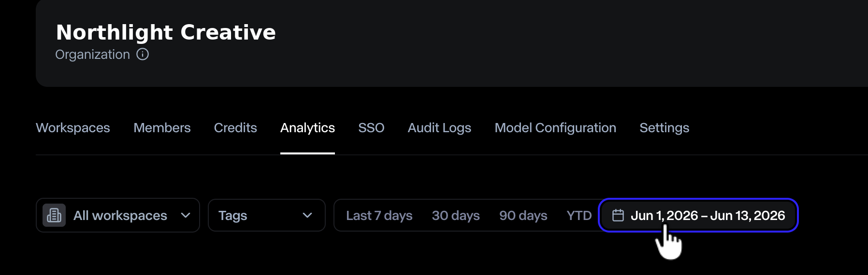Open the All workspaces filter label
The width and height of the screenshot is (868, 275).
pyautogui.click(x=120, y=215)
